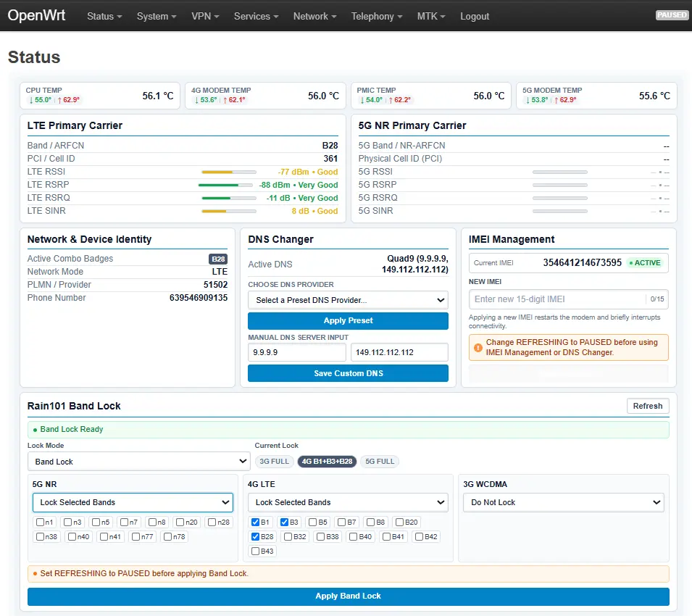Click the OpenWrt logo
This screenshot has height=616, width=692.
pos(37,15)
